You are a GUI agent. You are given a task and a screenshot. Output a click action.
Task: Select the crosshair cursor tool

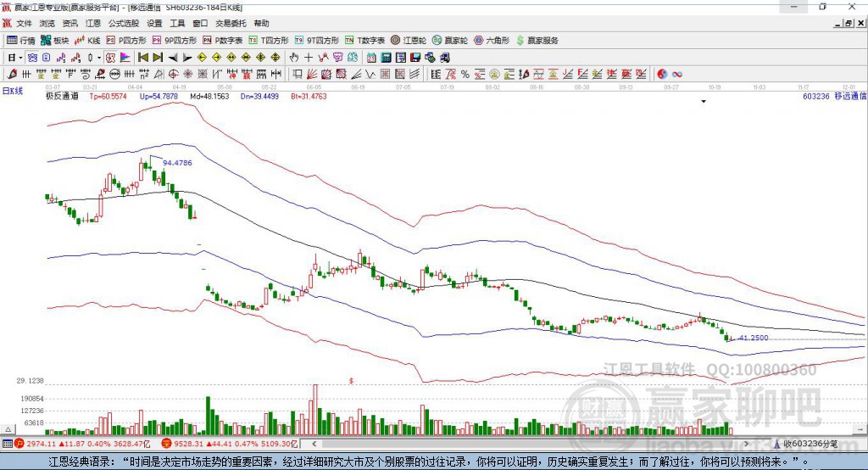(309, 58)
